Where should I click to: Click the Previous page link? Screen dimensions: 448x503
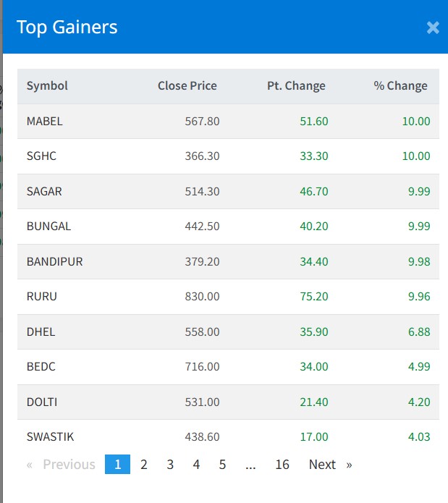pyautogui.click(x=62, y=465)
